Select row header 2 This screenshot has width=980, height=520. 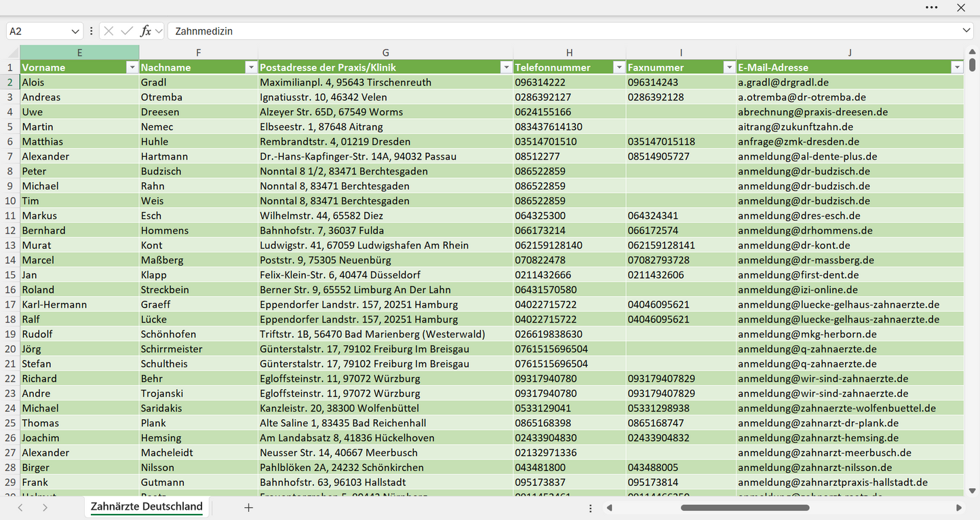click(10, 82)
